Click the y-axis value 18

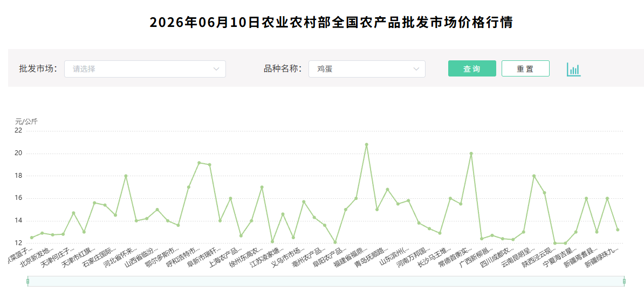tap(18, 176)
